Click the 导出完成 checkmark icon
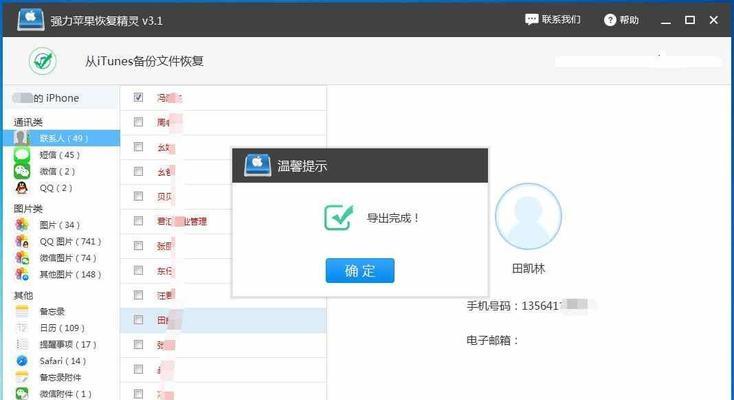 (338, 217)
